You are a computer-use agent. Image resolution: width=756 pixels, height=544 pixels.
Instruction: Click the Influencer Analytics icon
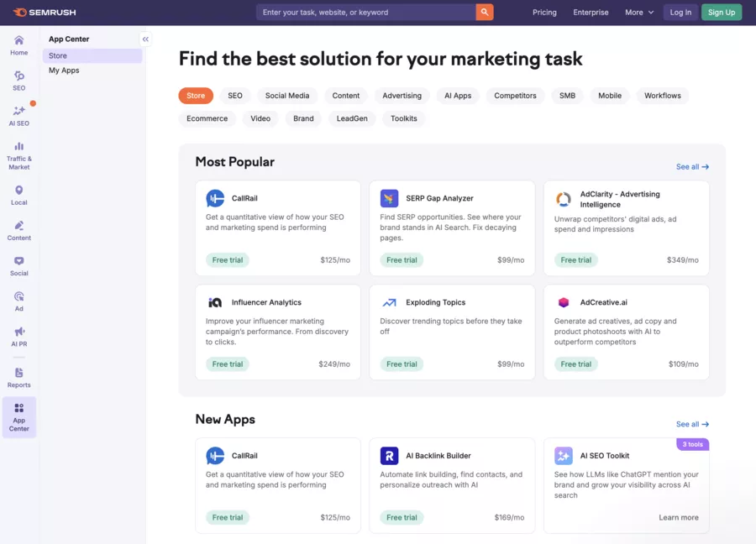[x=215, y=302]
